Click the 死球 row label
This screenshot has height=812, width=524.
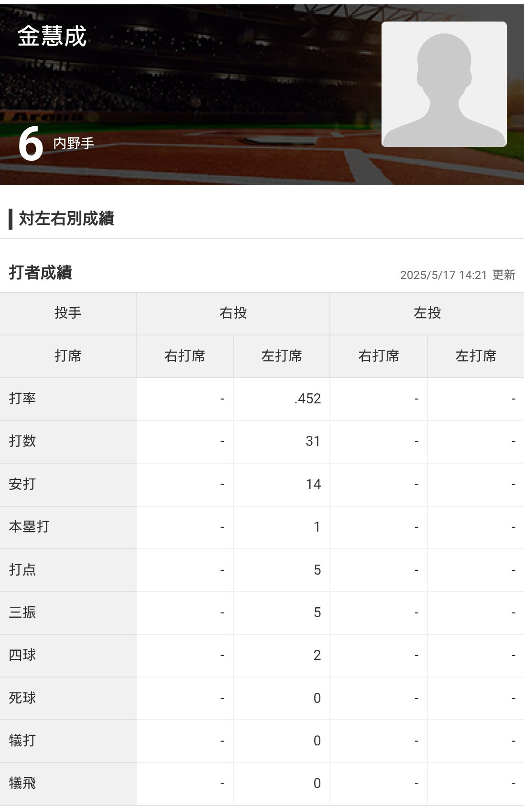coord(22,698)
